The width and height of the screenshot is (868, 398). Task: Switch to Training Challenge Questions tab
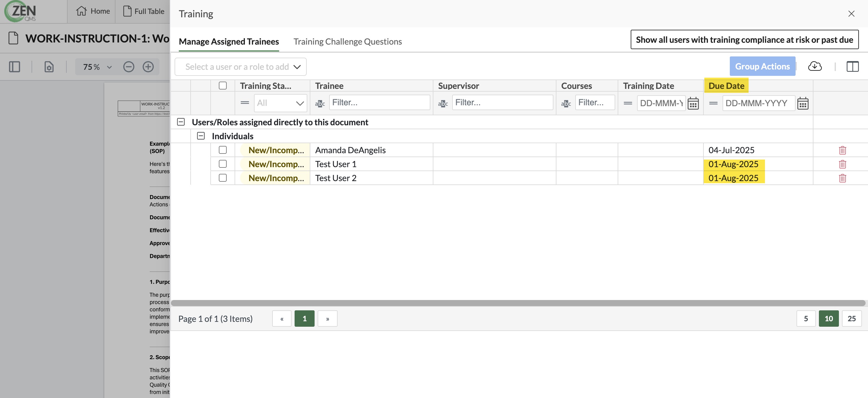point(347,42)
